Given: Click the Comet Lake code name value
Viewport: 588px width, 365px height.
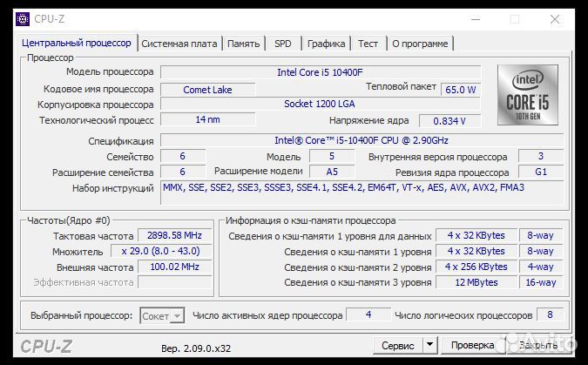Looking at the screenshot, I should (x=207, y=90).
